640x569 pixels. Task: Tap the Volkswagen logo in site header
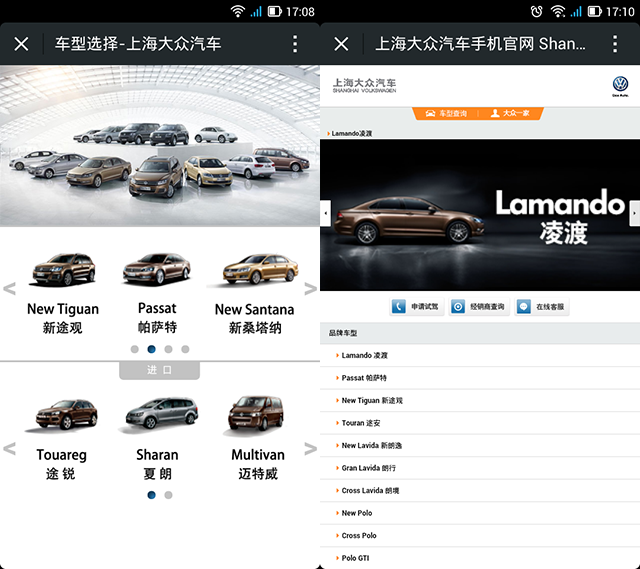pyautogui.click(x=620, y=86)
